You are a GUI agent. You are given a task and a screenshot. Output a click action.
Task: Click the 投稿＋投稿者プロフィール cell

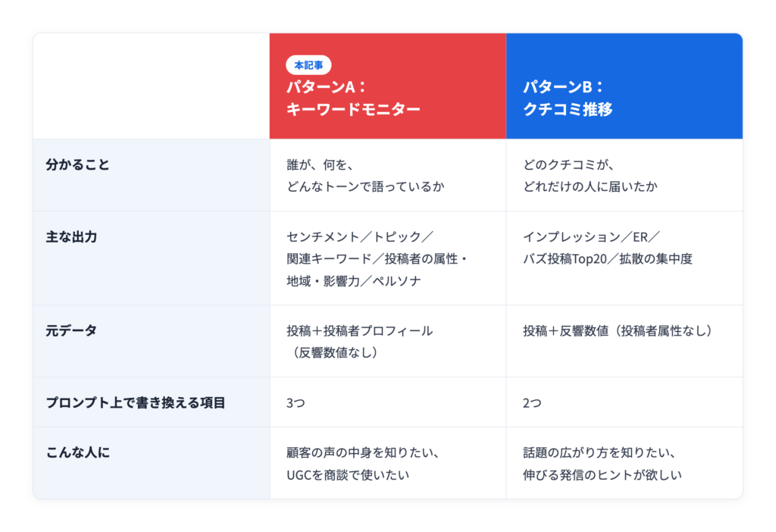point(387,342)
